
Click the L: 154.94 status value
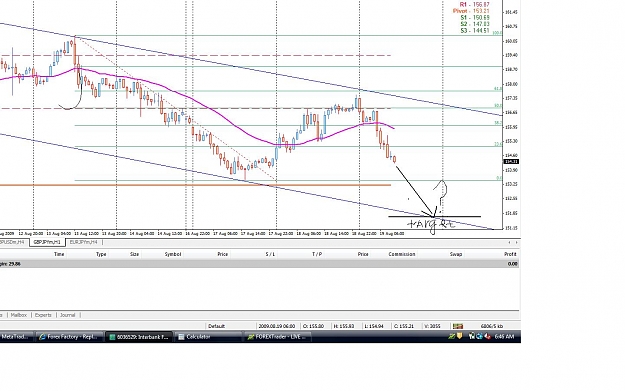(374, 326)
